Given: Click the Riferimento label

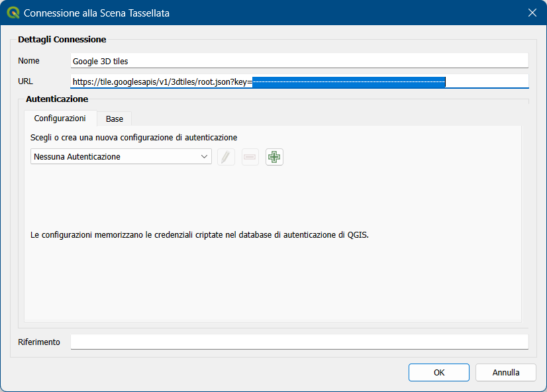Looking at the screenshot, I should (x=39, y=342).
